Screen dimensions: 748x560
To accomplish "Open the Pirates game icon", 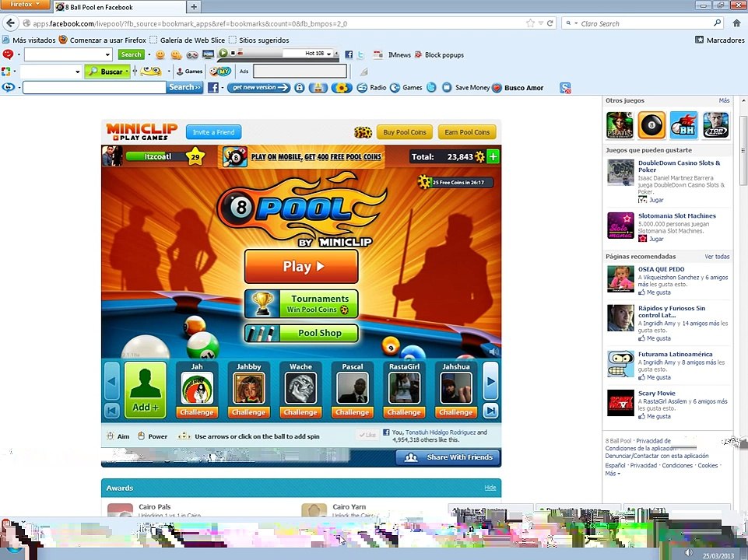I will tap(620, 125).
